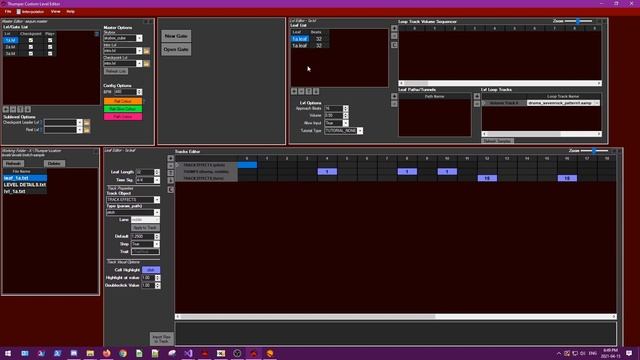Remove path minus icon beside Leaf Paths/Tunnels

394,104
